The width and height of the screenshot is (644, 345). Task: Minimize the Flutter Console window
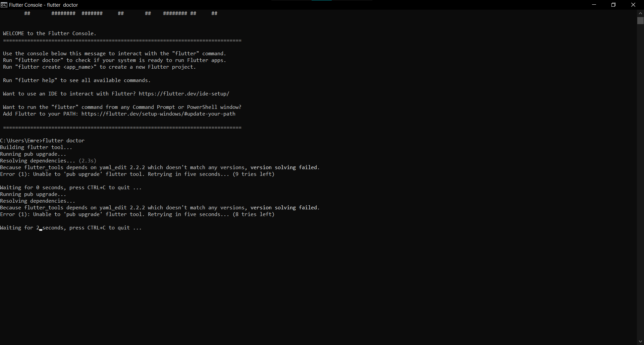click(594, 5)
